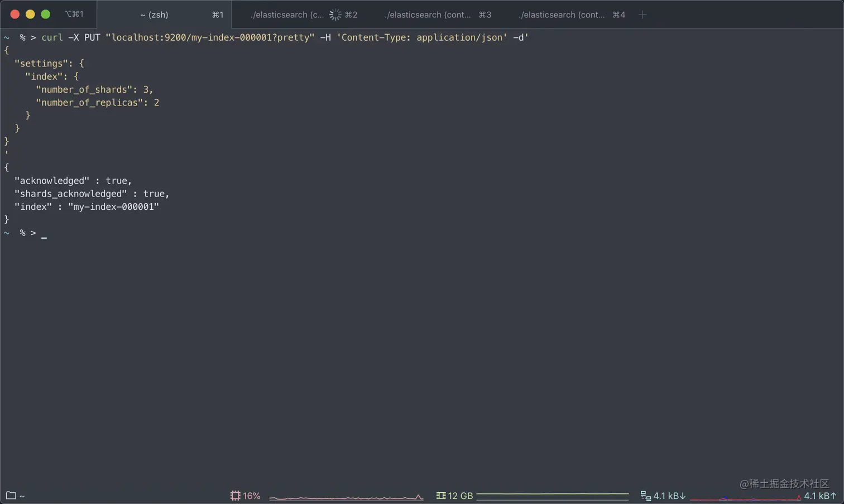Click the localhost:9200 URL in command
The width and height of the screenshot is (844, 504).
coord(210,37)
